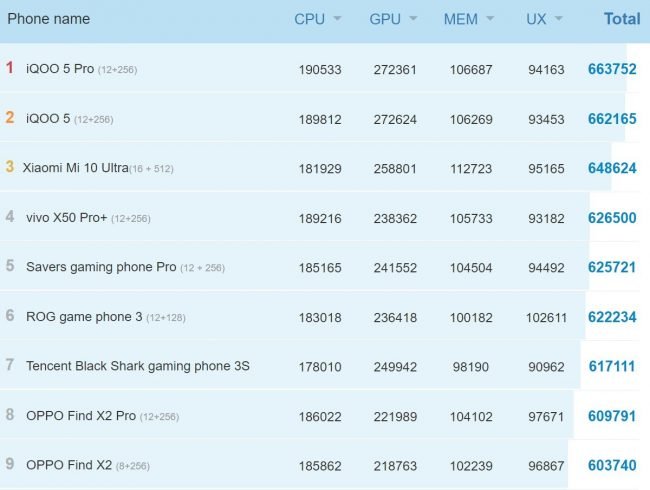Click the MEM sort arrow icon
650x490 pixels.
490,19
